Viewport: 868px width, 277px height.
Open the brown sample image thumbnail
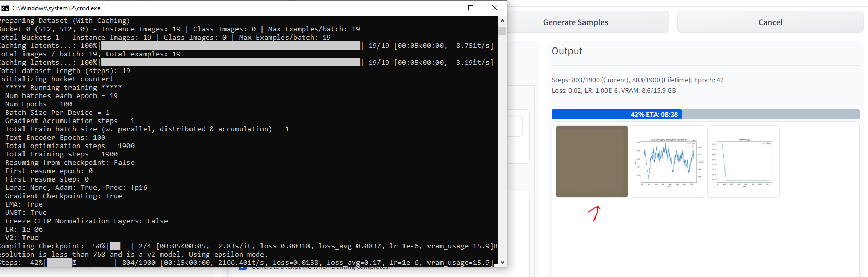pyautogui.click(x=592, y=161)
